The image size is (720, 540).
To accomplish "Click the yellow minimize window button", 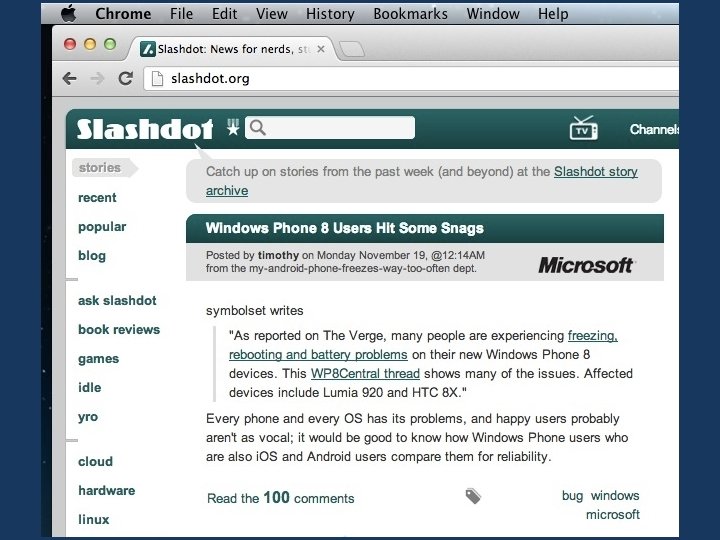I will click(x=90, y=44).
